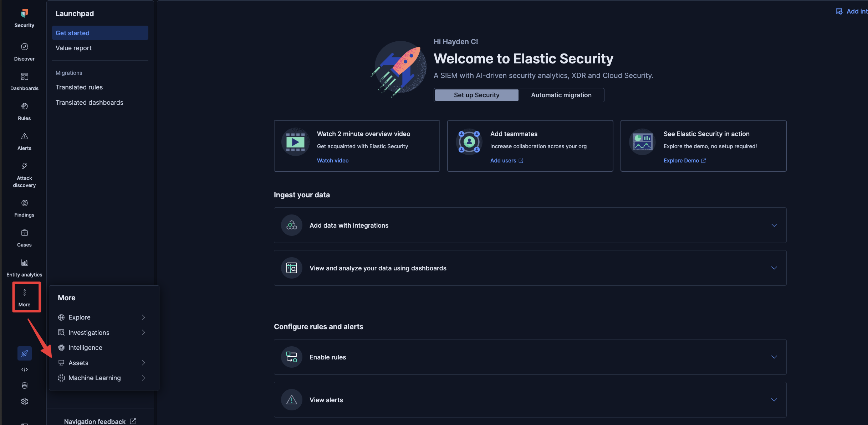
Task: Open Entity analytics chart icon
Action: 24,263
